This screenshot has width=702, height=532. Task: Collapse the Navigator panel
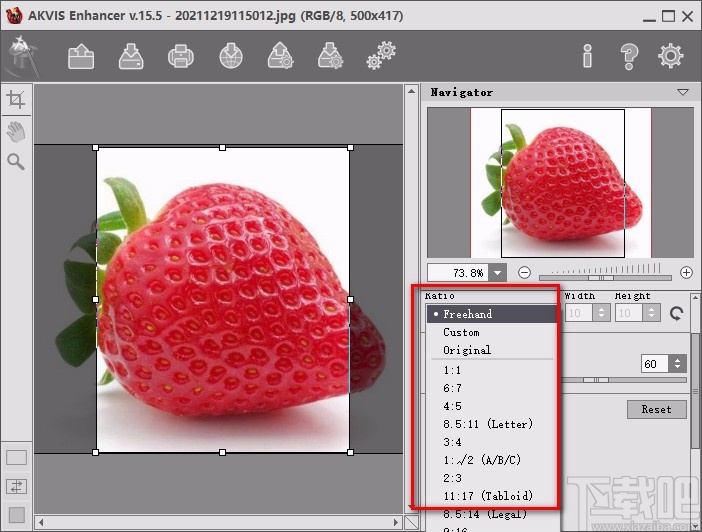[x=683, y=92]
